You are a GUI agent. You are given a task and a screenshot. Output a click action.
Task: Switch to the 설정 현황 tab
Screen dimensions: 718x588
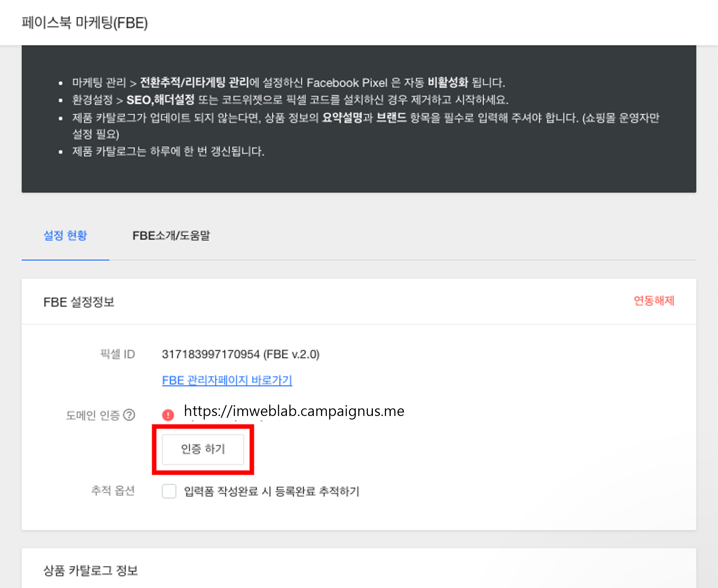pyautogui.click(x=65, y=235)
